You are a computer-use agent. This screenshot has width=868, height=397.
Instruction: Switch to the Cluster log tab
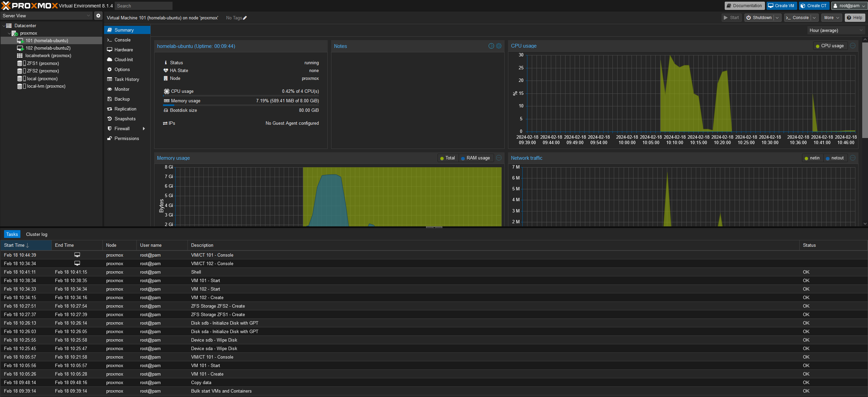coord(37,234)
